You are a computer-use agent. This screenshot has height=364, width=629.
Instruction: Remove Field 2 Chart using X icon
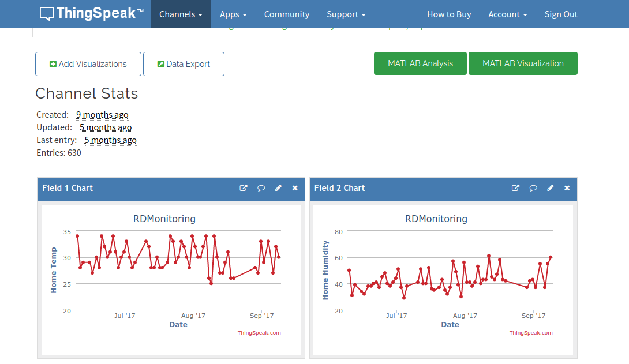point(567,188)
